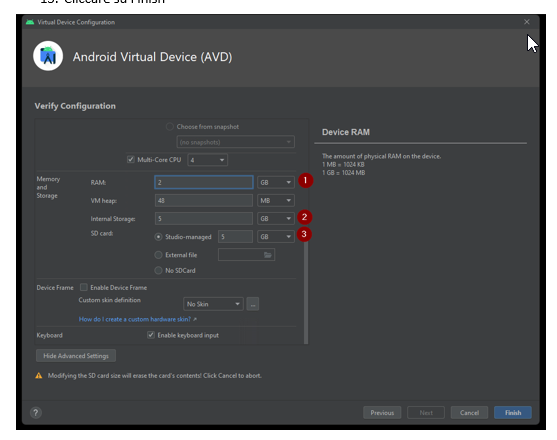
Task: Open the Multi-Core CPU count dropdown
Action: point(207,160)
